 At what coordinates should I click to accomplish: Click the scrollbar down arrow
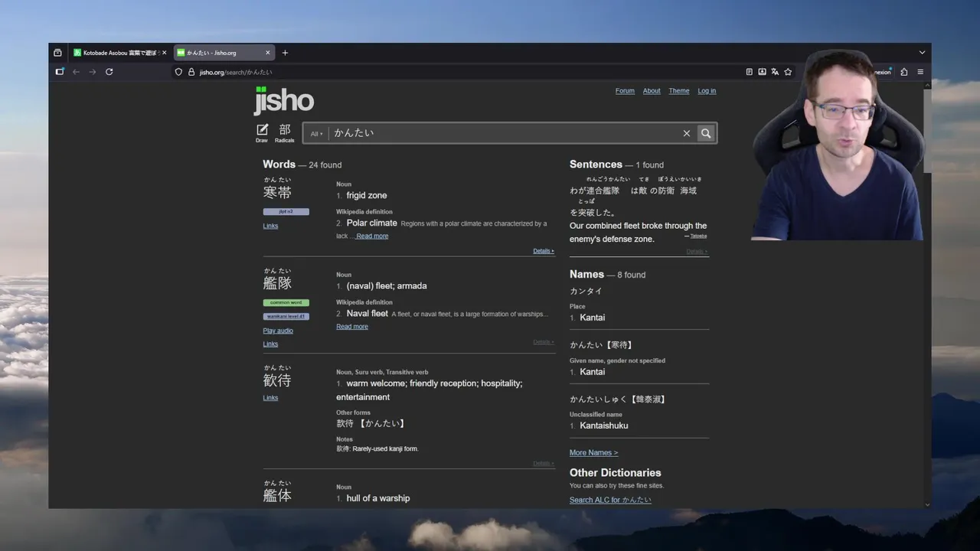(927, 504)
